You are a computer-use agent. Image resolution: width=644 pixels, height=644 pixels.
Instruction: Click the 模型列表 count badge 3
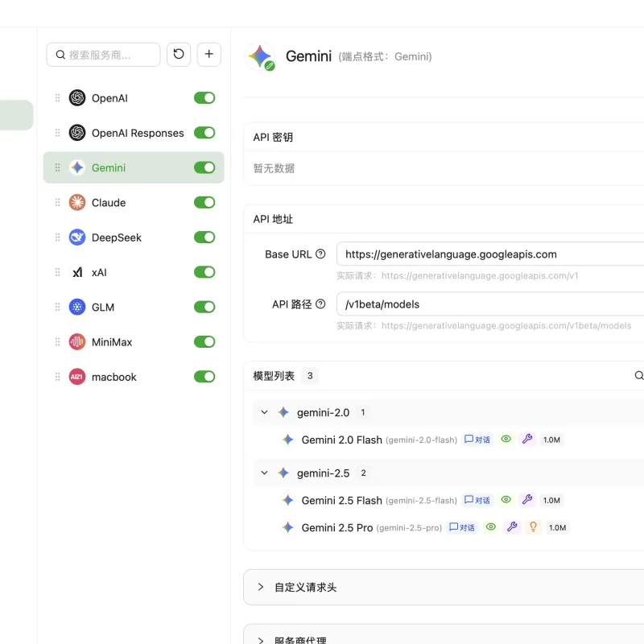[x=310, y=375]
